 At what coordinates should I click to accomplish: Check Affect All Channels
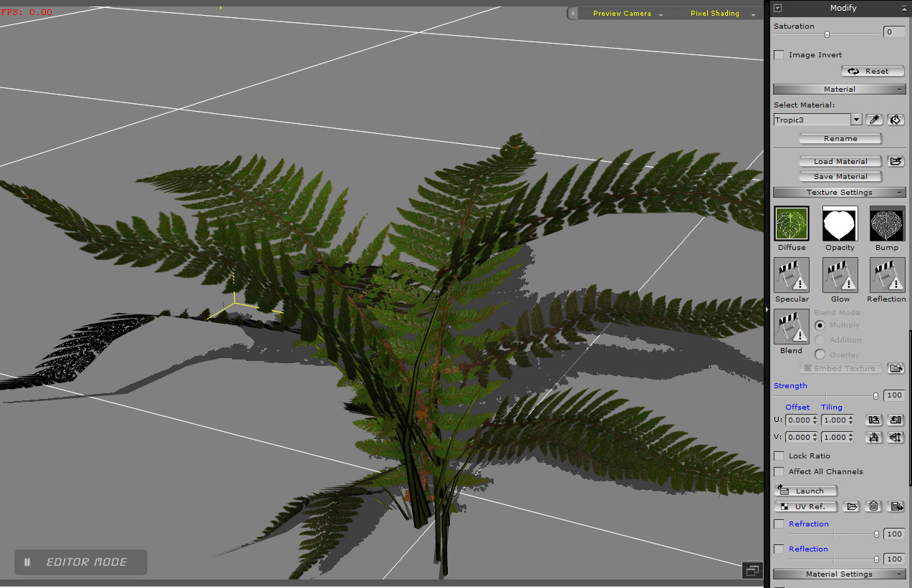click(x=779, y=471)
